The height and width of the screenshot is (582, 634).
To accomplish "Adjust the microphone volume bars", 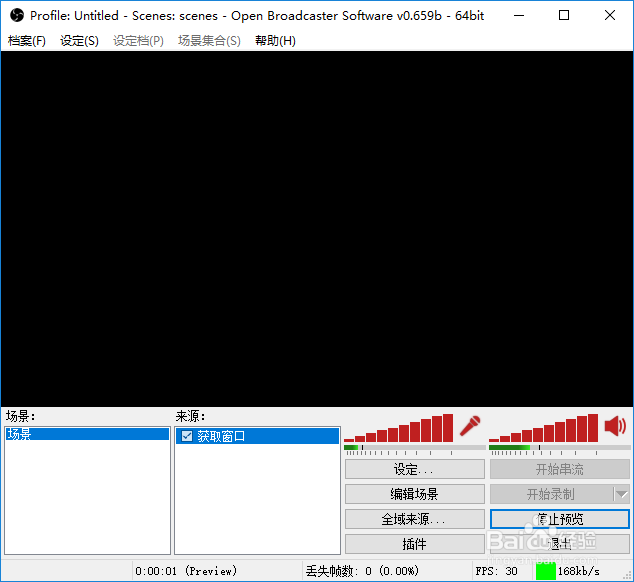I will [399, 428].
